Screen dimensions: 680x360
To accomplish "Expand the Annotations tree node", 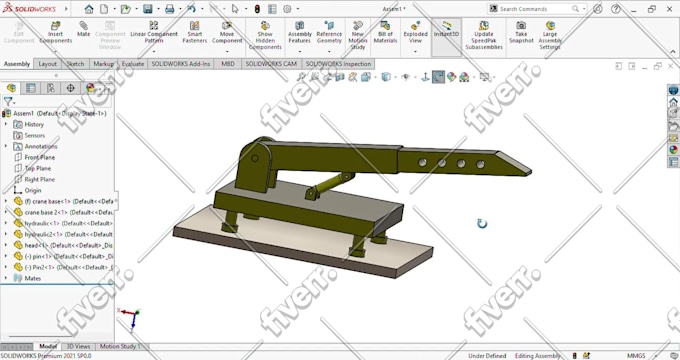I will [6, 146].
